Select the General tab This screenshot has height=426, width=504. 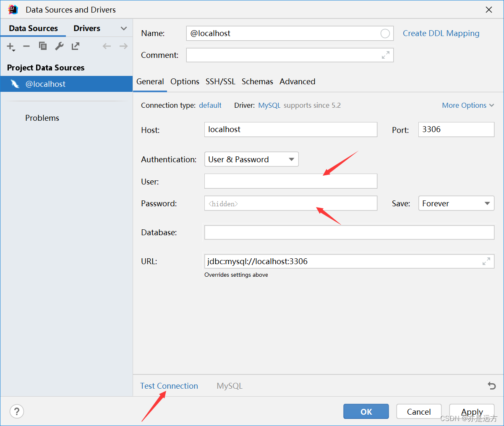point(150,81)
